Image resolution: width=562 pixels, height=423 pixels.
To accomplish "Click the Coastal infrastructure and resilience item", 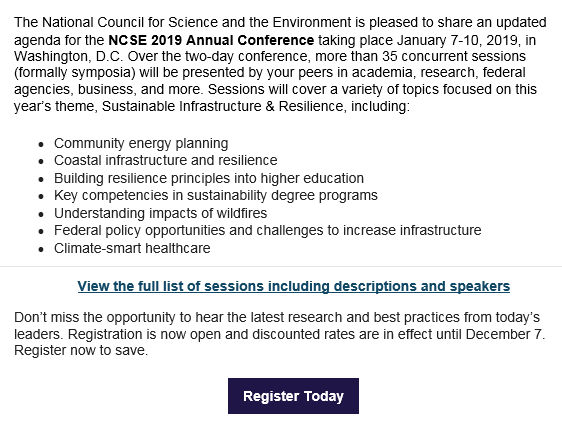I will click(x=166, y=160).
